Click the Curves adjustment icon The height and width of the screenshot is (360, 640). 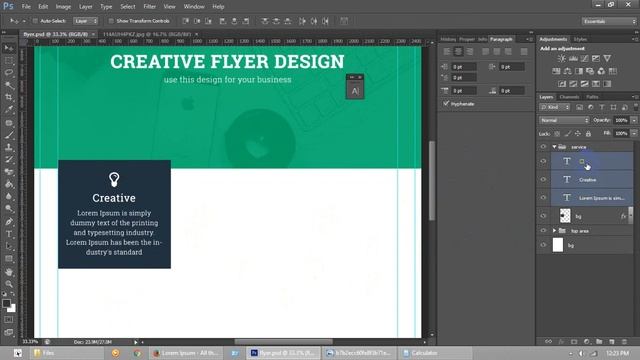[x=584, y=58]
